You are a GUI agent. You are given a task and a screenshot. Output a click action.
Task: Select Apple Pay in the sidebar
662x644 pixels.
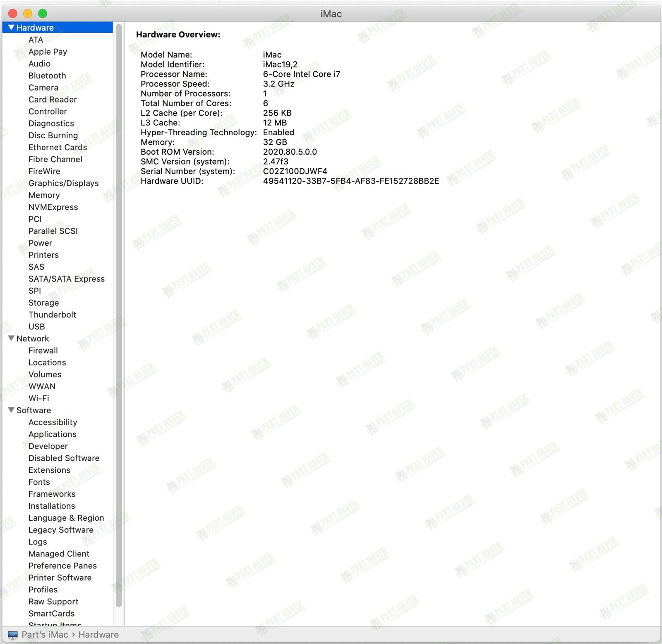click(x=48, y=52)
